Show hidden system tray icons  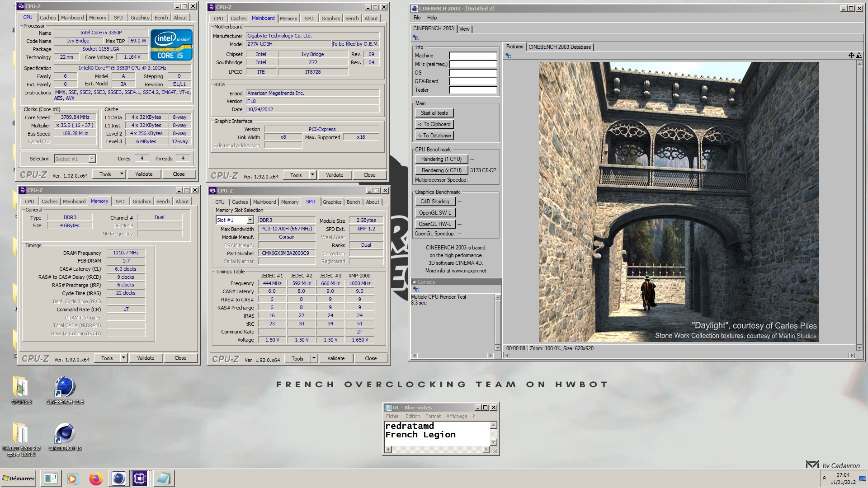[824, 478]
